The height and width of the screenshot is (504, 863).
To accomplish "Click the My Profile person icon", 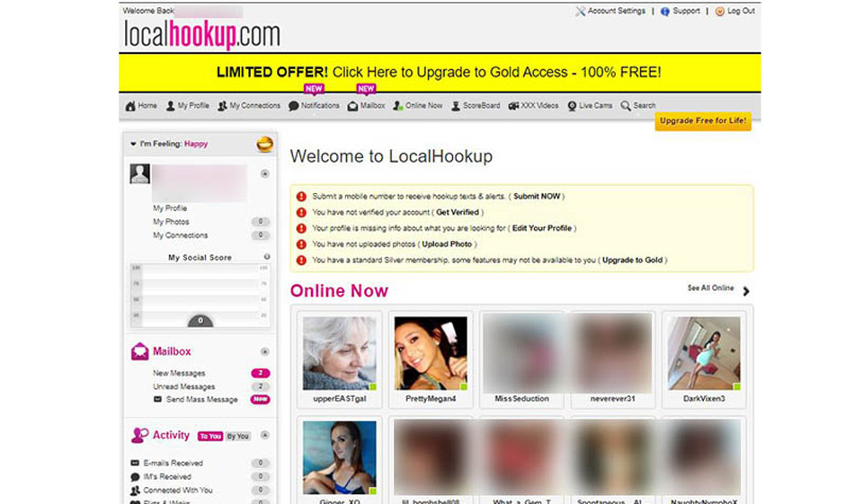I will pos(171,106).
